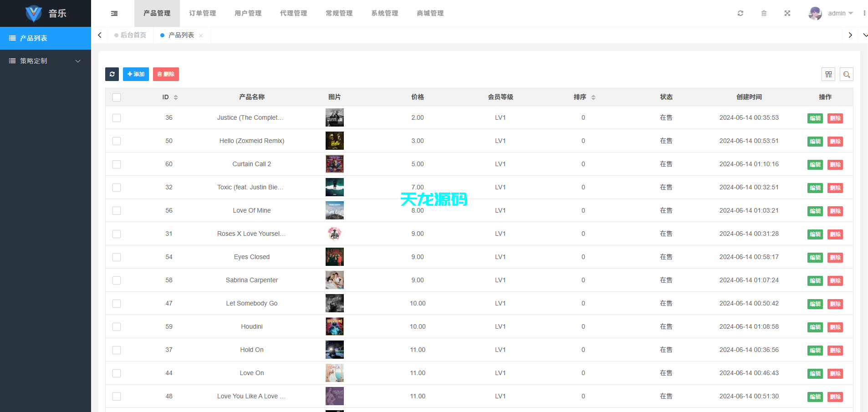Image resolution: width=868 pixels, height=412 pixels.
Task: Open the column layout settings icon
Action: [828, 74]
